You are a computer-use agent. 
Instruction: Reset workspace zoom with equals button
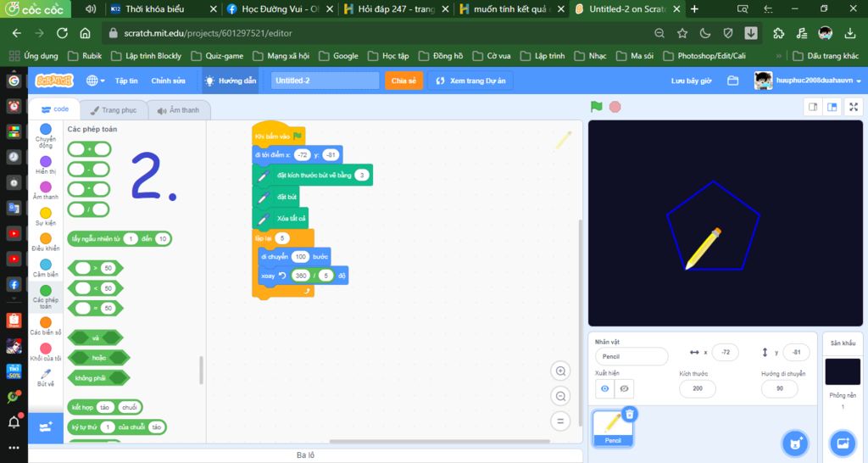click(560, 421)
